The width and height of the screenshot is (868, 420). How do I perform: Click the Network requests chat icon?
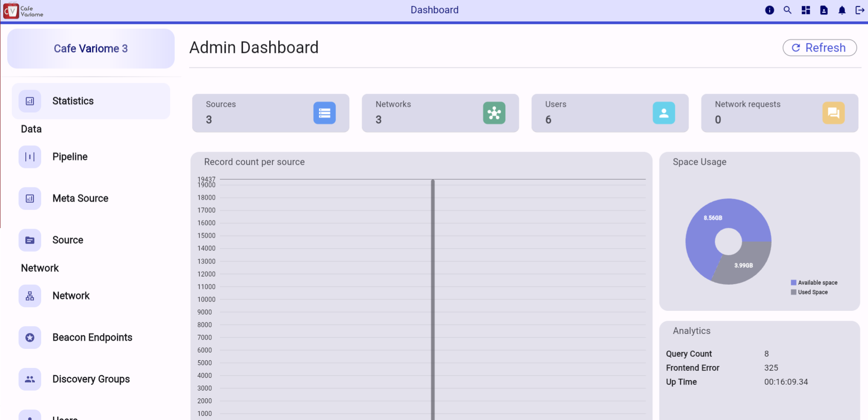coord(833,113)
